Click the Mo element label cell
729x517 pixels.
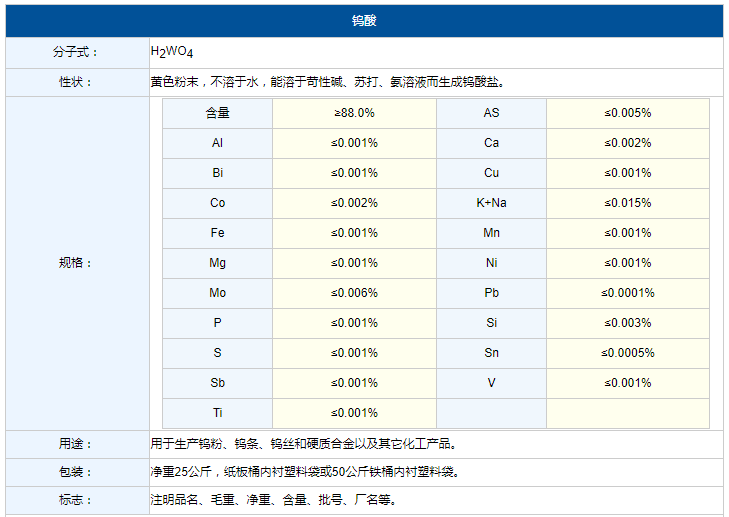tap(217, 293)
